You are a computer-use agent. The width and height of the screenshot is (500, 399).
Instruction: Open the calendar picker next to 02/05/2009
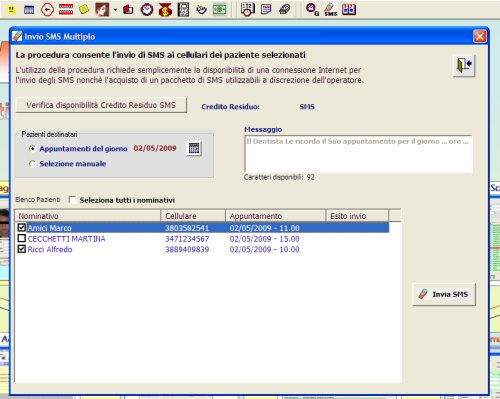click(x=194, y=148)
